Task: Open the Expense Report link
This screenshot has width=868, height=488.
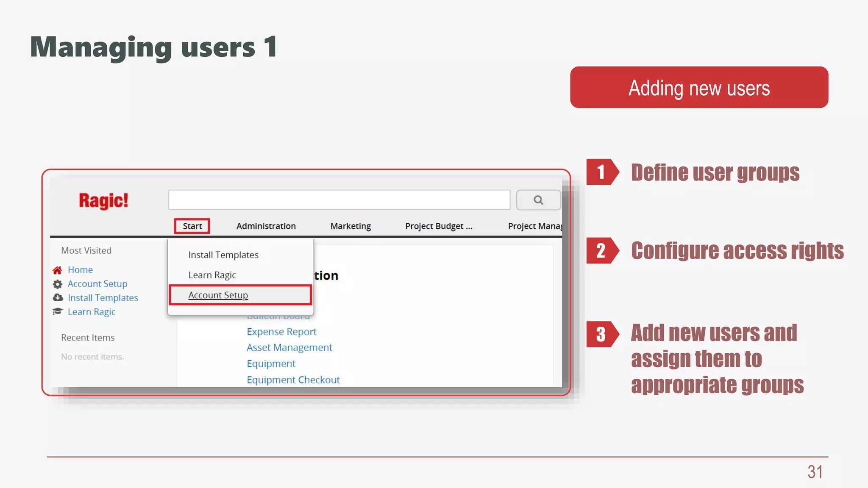Action: coord(281,332)
